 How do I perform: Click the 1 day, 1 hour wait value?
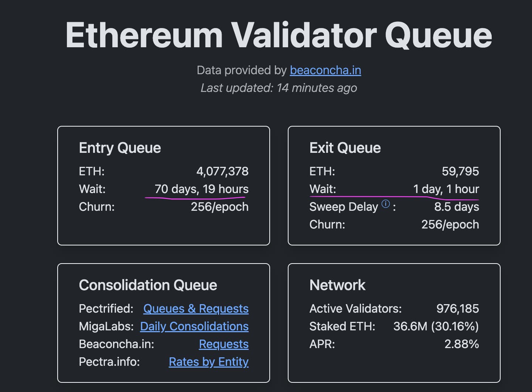446,189
